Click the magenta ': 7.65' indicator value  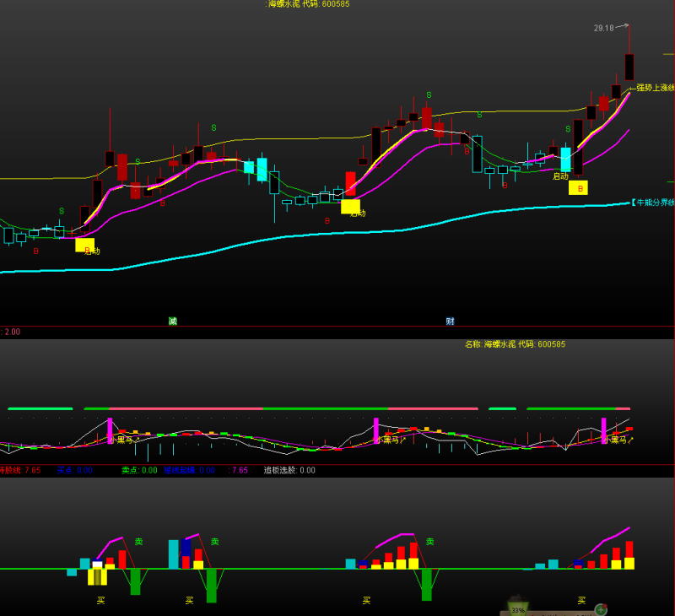click(x=238, y=470)
